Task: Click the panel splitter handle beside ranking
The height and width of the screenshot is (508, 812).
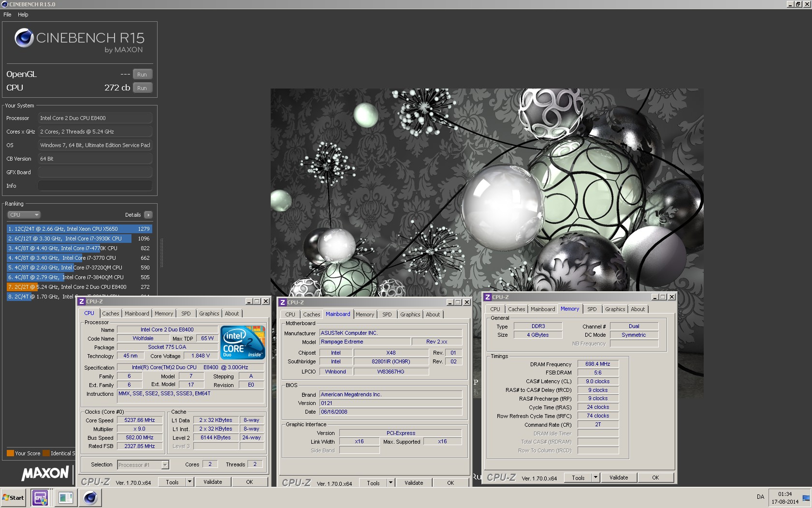Action: pyautogui.click(x=161, y=253)
